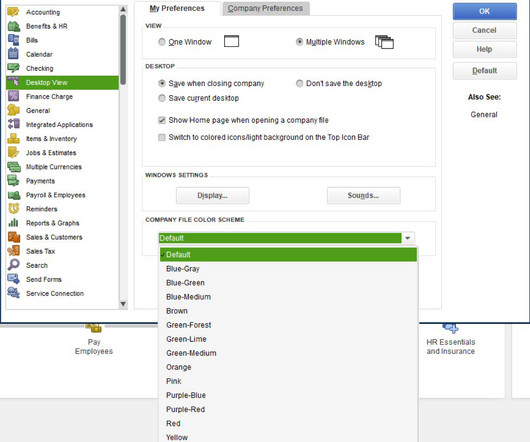Select the Search magnifier icon
530x442 pixels.
14,265
